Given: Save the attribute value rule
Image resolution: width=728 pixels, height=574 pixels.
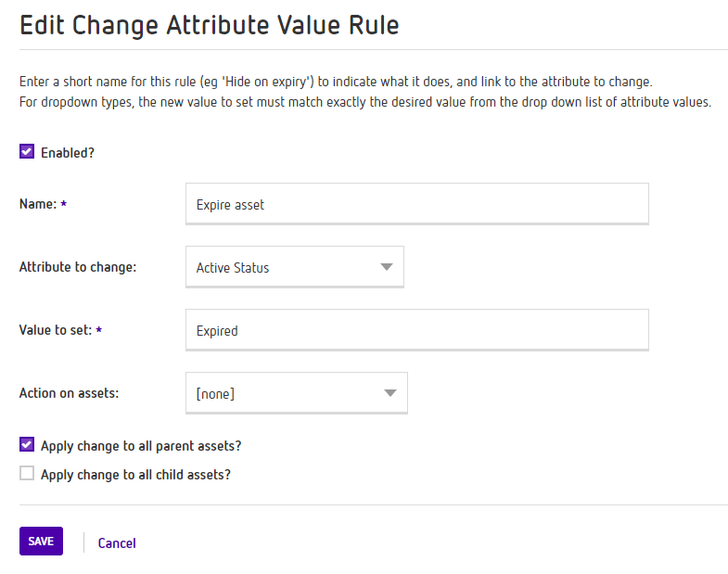Looking at the screenshot, I should click(42, 541).
